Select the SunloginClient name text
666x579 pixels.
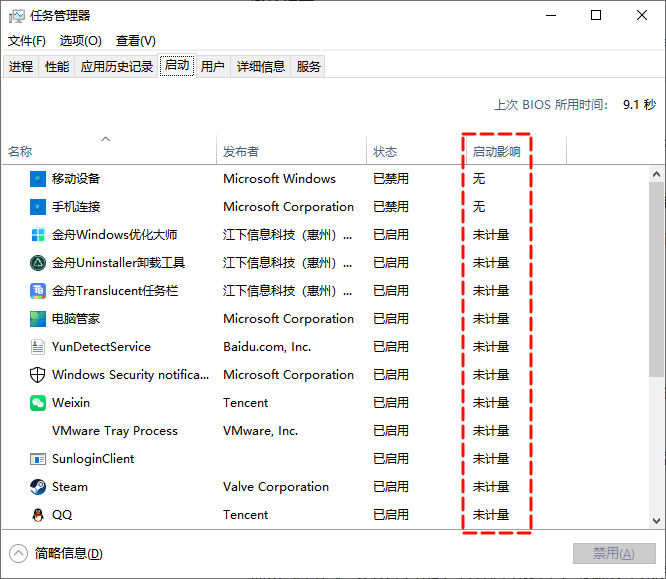(x=93, y=459)
